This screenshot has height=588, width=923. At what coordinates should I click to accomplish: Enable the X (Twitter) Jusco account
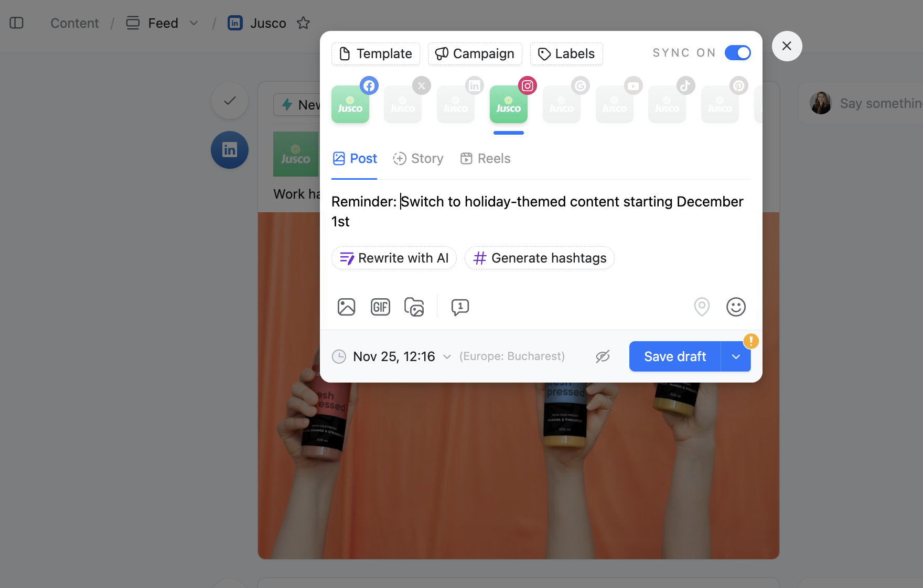[x=403, y=104]
